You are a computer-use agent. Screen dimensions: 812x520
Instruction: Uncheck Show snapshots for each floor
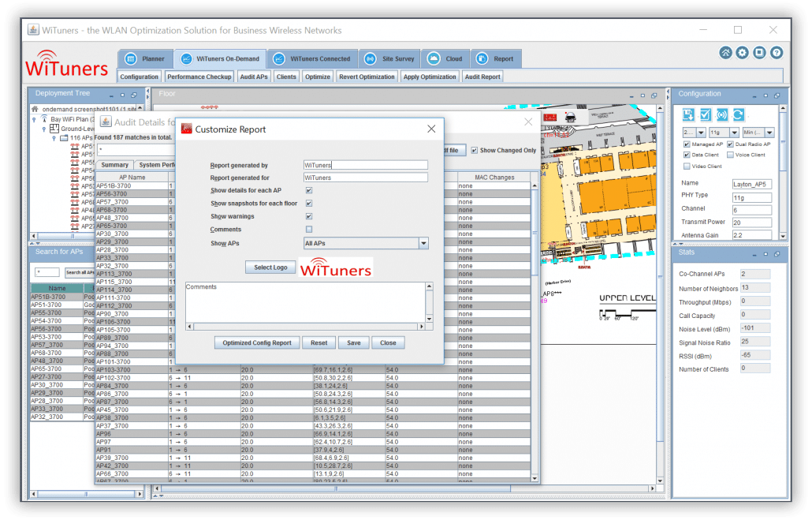pos(309,204)
